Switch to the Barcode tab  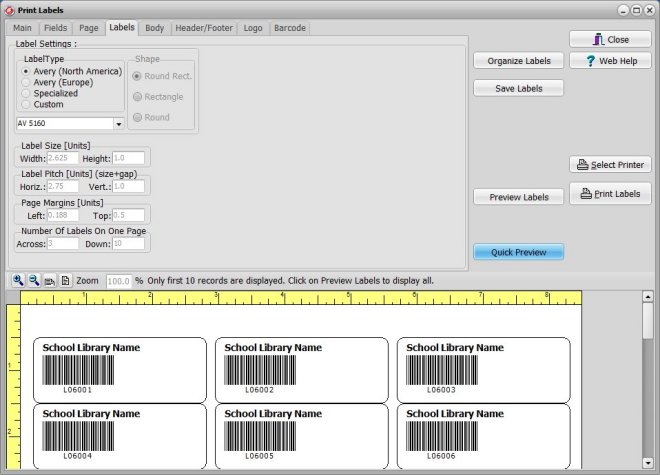(290, 28)
